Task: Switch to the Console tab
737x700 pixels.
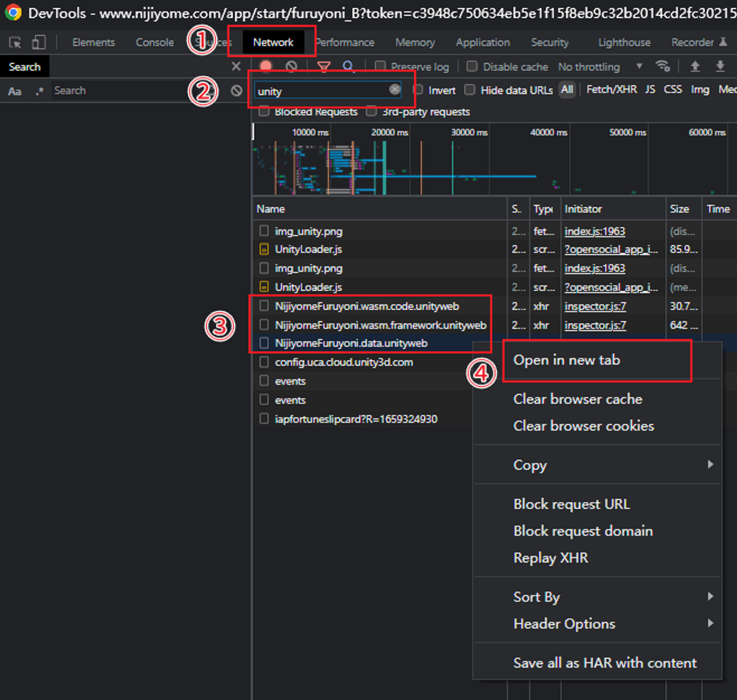Action: point(154,42)
